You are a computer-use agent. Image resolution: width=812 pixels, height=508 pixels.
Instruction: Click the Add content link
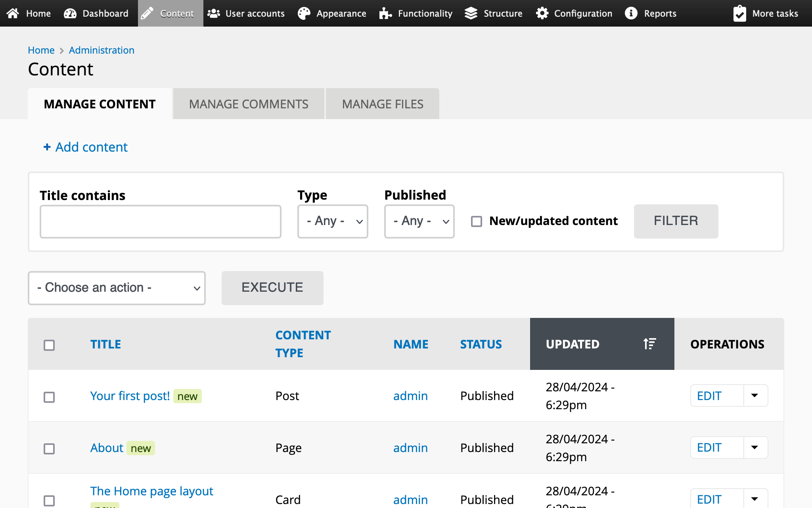[86, 147]
